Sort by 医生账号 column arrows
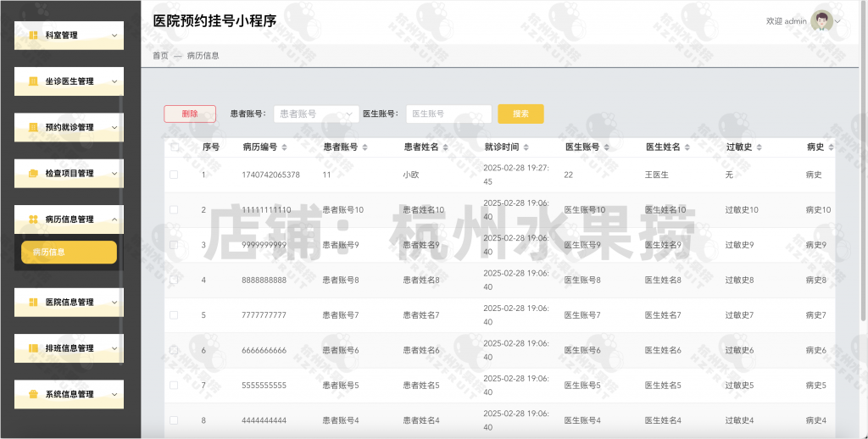 tap(607, 147)
